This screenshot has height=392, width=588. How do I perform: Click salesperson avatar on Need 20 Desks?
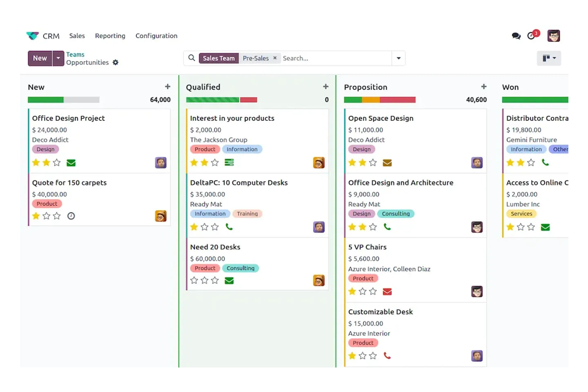point(319,280)
